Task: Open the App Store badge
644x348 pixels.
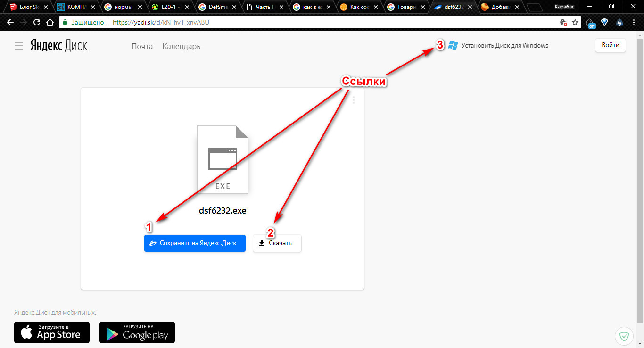Action: click(x=52, y=332)
